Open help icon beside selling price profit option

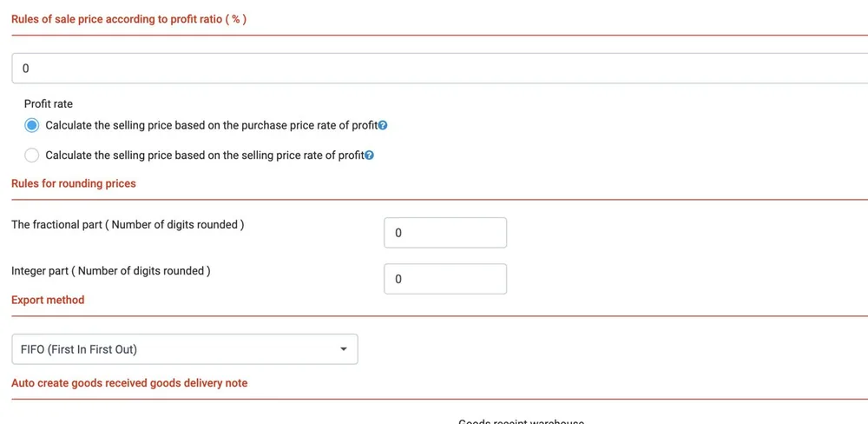(x=370, y=156)
